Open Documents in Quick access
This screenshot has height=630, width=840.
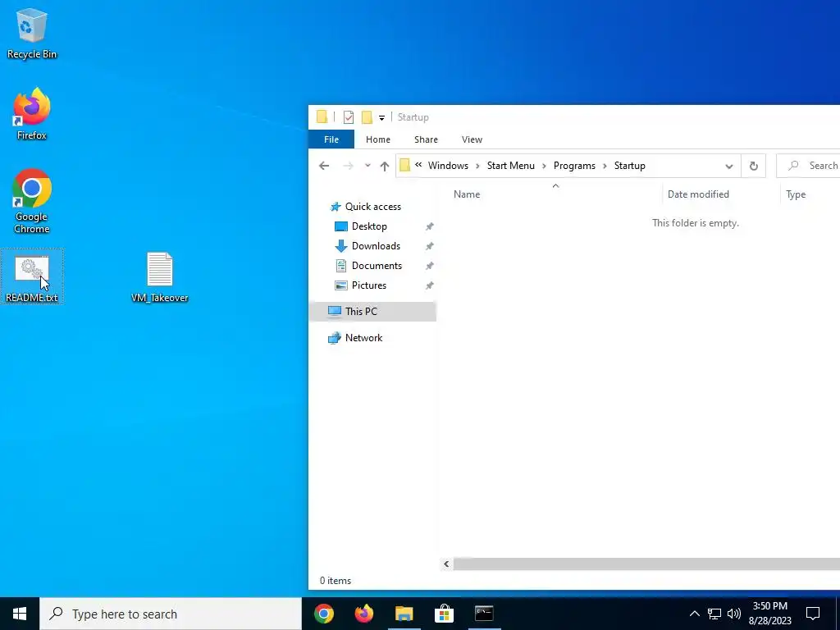(377, 266)
